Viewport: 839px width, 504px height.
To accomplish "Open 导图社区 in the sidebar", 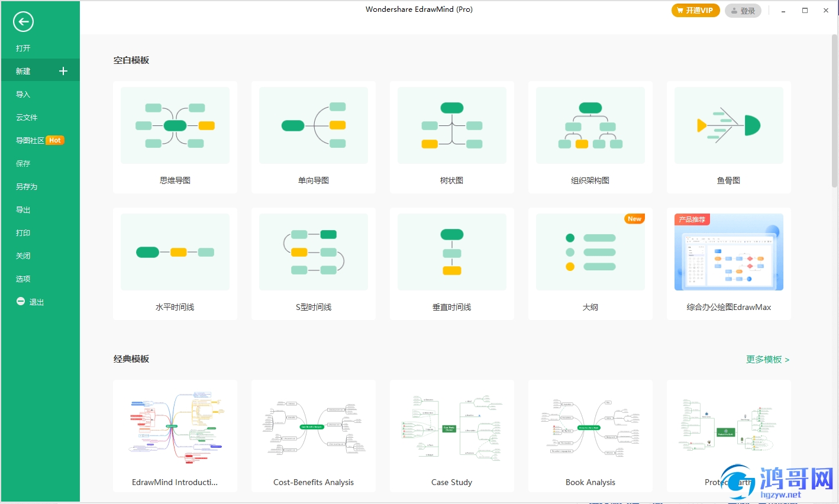I will [x=30, y=140].
